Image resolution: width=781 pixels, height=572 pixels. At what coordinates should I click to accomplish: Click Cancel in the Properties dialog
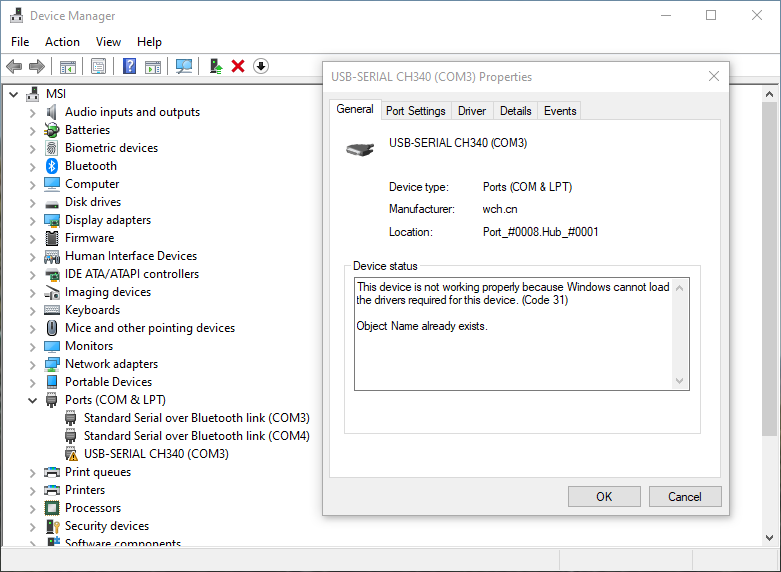685,496
